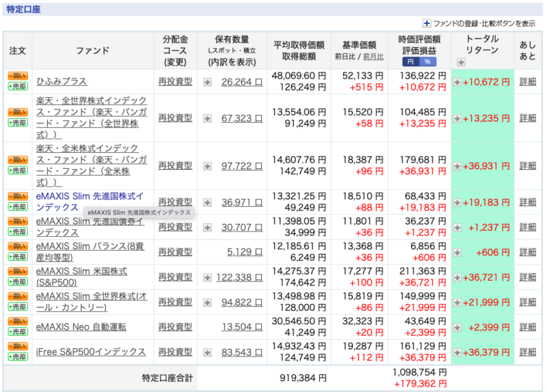547x392 pixels.
Task: Expand total return detail +21,999 円
Action: (x=457, y=303)
